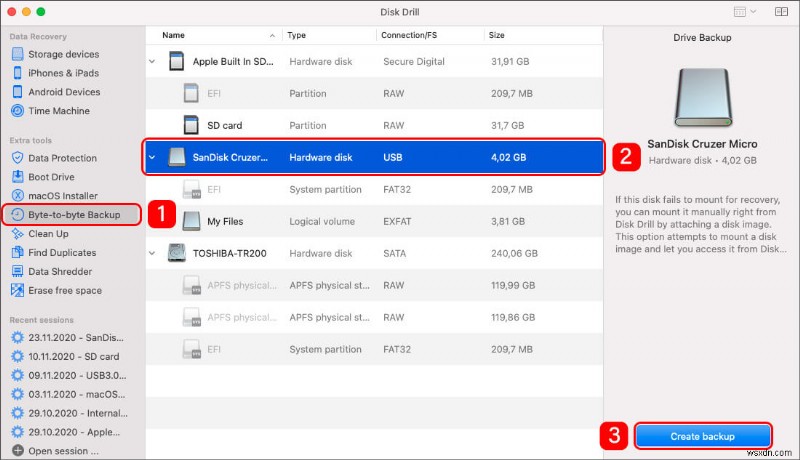Screen dimensions: 800x460
Task: Click the Android Devices tablet icon
Action: click(17, 92)
